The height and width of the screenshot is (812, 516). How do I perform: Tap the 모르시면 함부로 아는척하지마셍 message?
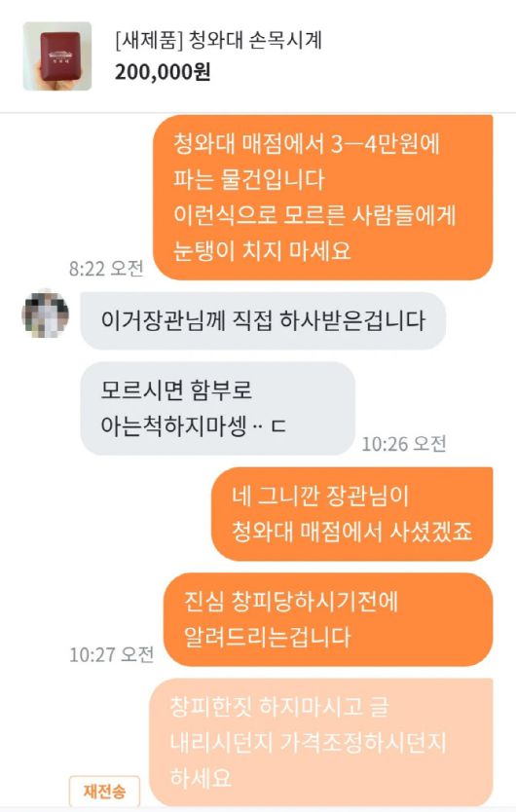[x=217, y=408]
